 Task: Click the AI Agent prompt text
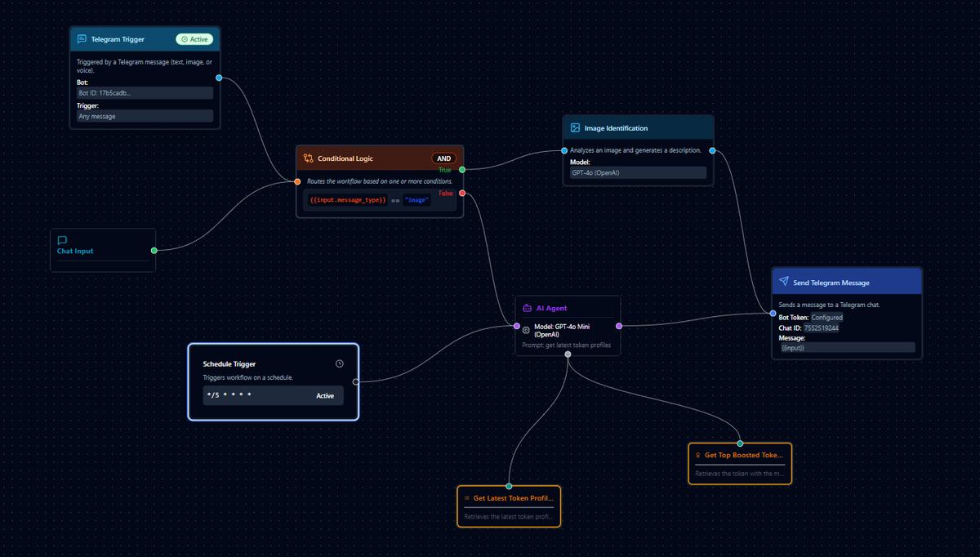click(x=567, y=345)
